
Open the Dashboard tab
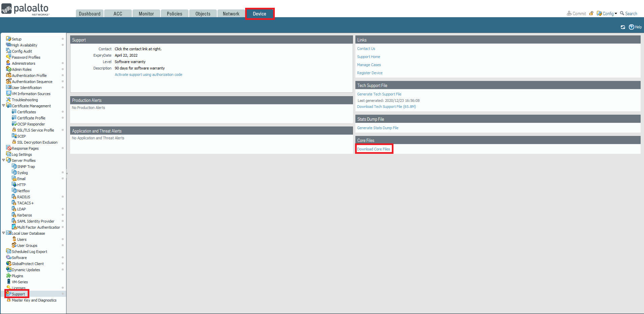pos(90,13)
